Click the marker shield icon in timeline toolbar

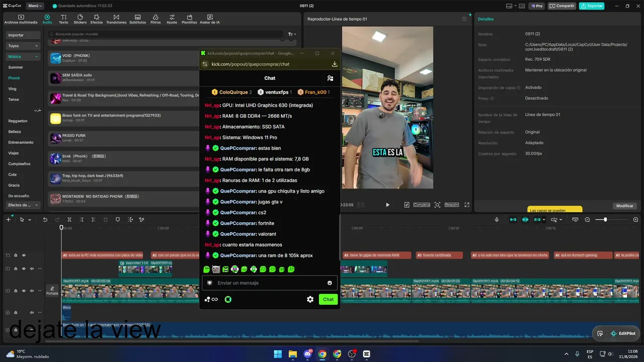[118, 220]
